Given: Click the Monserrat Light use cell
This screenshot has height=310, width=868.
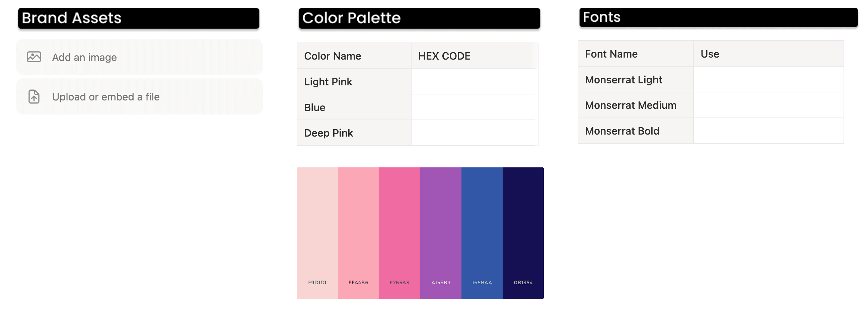Looking at the screenshot, I should [x=768, y=80].
